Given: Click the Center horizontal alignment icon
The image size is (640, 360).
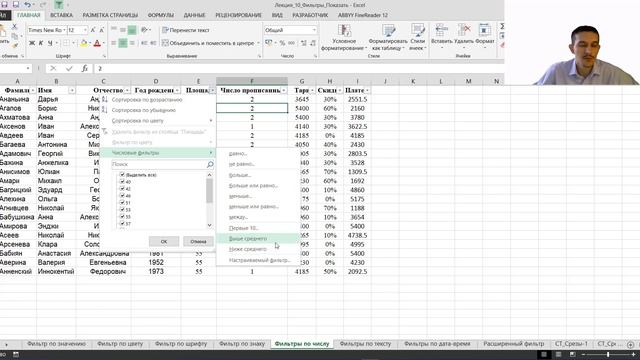Looking at the screenshot, I should click(123, 43).
